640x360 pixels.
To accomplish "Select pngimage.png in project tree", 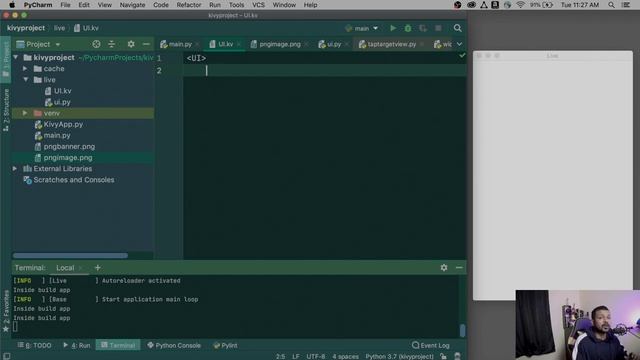I will click(x=68, y=158).
